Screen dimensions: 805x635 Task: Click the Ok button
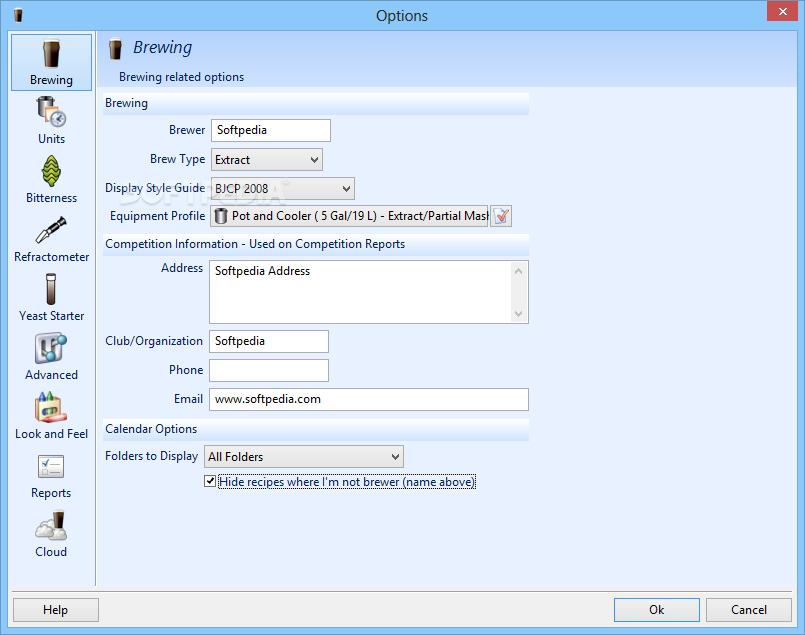point(657,610)
